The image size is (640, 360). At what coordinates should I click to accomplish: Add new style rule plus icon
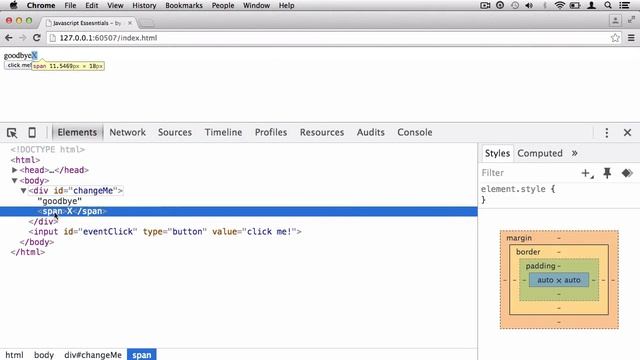tap(587, 173)
